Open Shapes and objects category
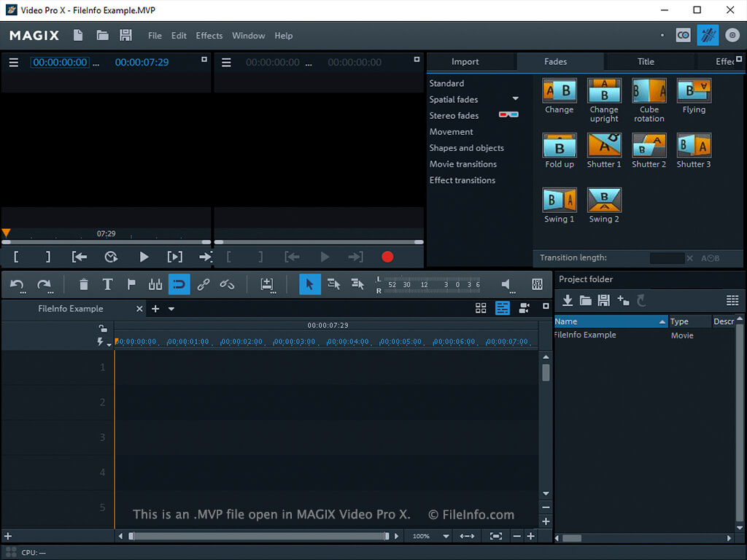 [x=466, y=148]
